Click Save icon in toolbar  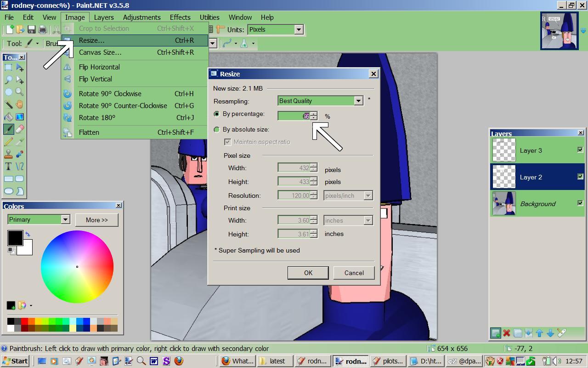(31, 29)
